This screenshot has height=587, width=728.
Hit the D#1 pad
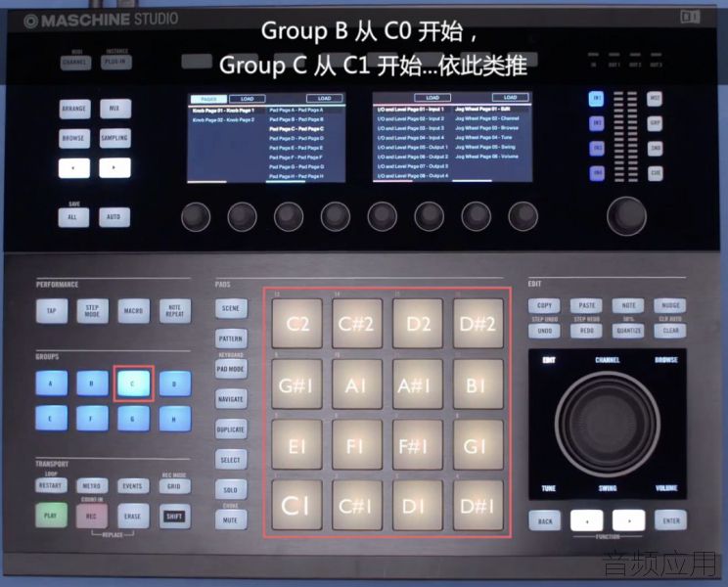(478, 505)
